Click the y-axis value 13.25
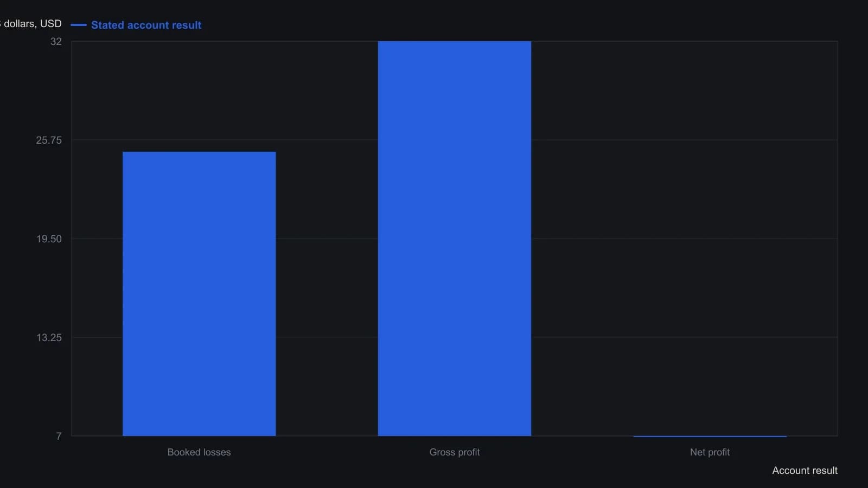Screen dimensions: 868x488 (x=49, y=338)
